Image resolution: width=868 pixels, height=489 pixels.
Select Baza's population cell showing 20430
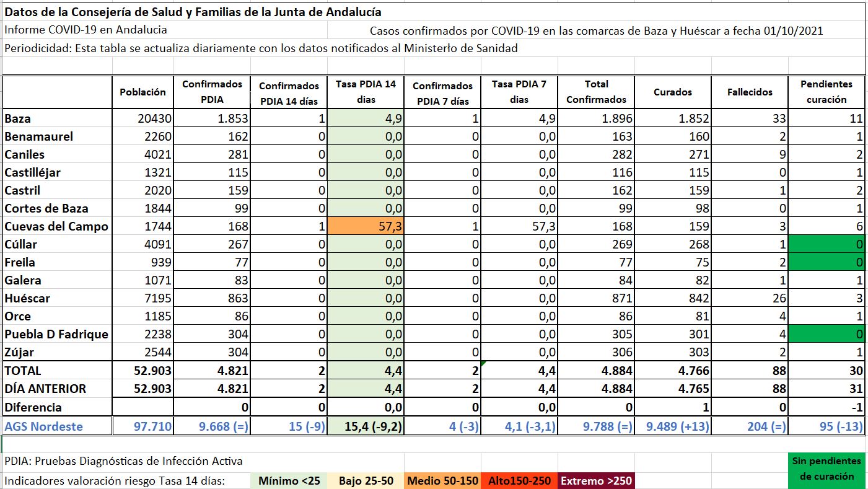coord(143,118)
